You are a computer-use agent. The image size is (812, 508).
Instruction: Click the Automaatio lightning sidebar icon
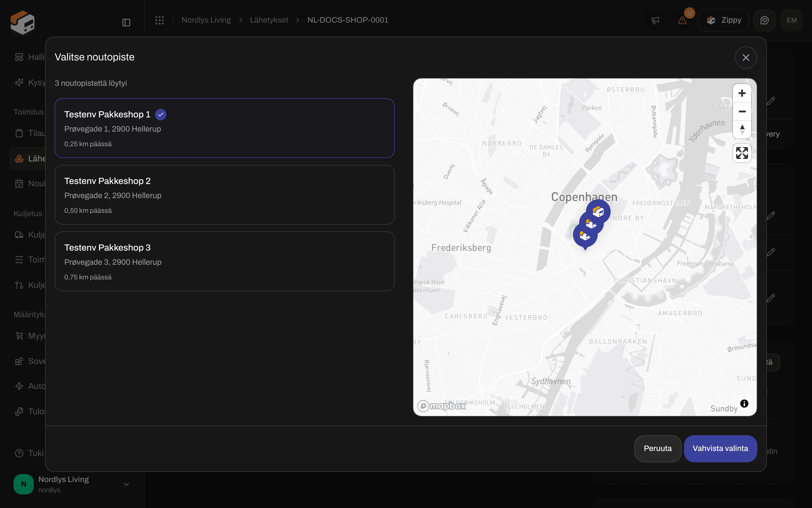click(19, 386)
